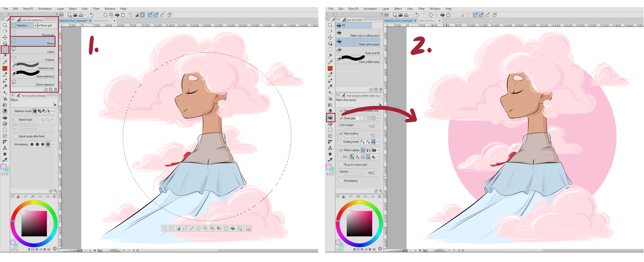Select the Text tool in left toolbar

(5, 148)
